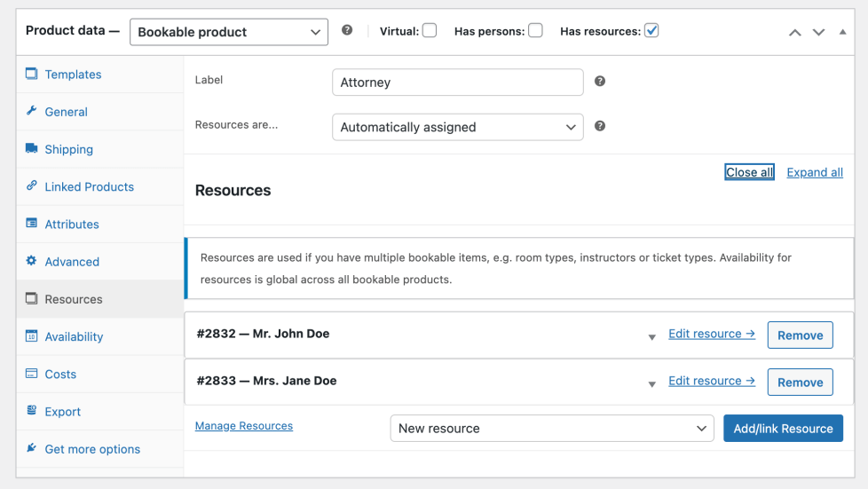Move Product data panel up arrow
The height and width of the screenshot is (489, 868).
[795, 32]
